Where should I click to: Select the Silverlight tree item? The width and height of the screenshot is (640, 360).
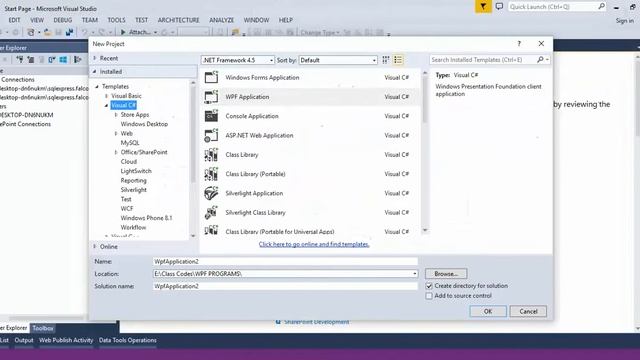click(x=133, y=190)
